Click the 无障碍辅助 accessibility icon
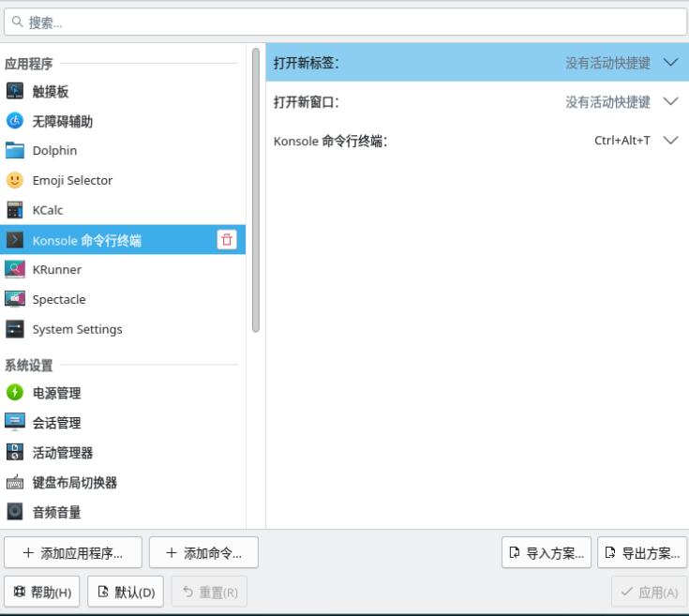Viewport: 689px width, 616px height. coord(14,121)
